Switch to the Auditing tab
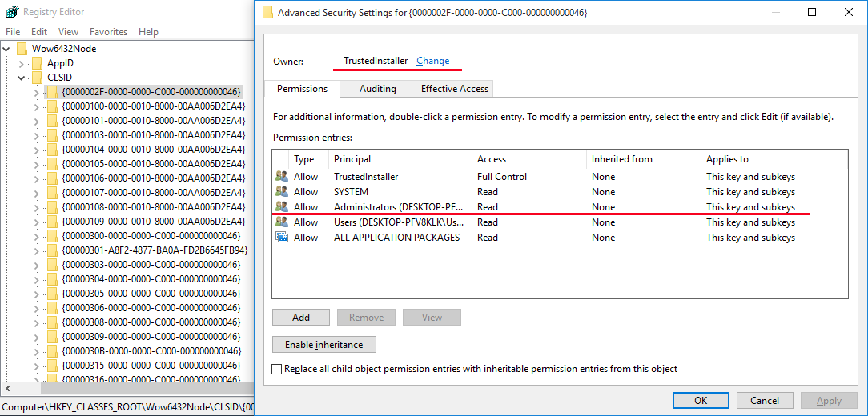The width and height of the screenshot is (868, 416). pos(377,89)
